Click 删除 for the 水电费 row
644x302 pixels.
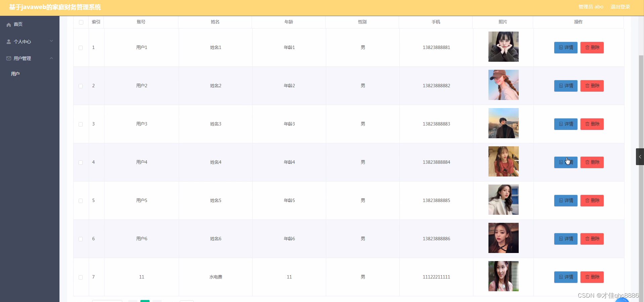pyautogui.click(x=592, y=277)
